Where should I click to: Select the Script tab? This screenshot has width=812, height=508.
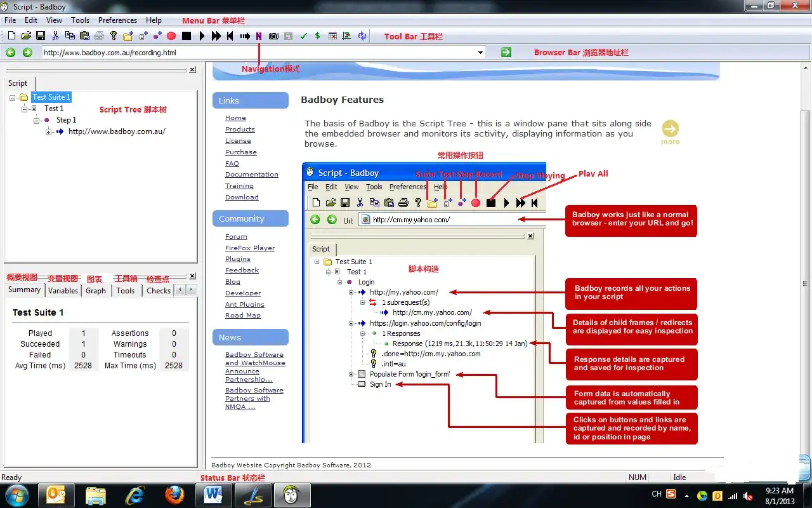[x=18, y=83]
